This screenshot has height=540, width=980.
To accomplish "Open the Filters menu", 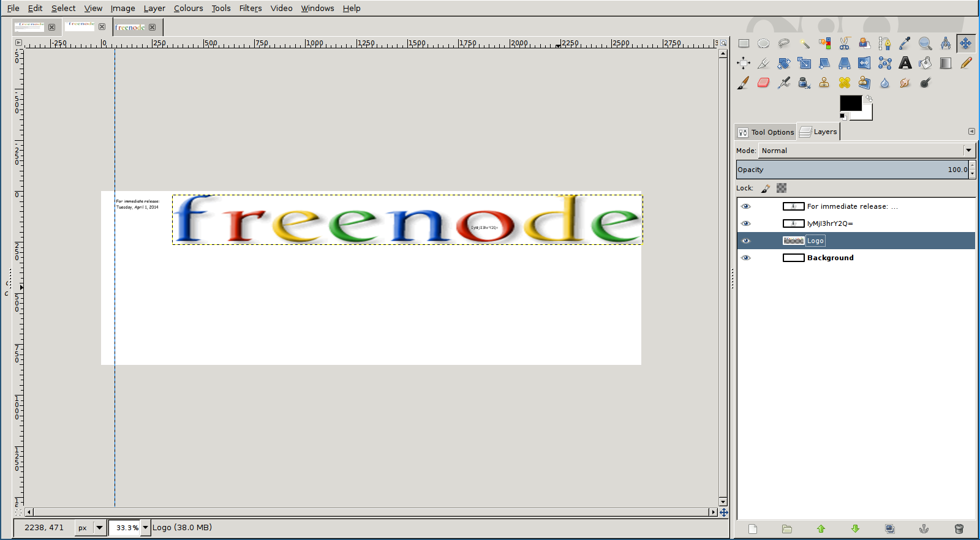I will pyautogui.click(x=251, y=8).
